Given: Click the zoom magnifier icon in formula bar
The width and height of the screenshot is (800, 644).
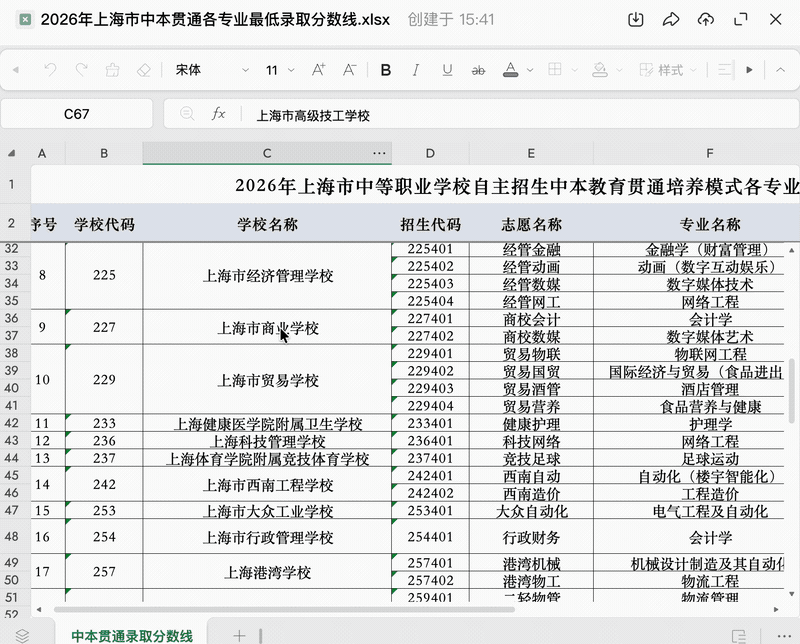Looking at the screenshot, I should click(x=187, y=113).
